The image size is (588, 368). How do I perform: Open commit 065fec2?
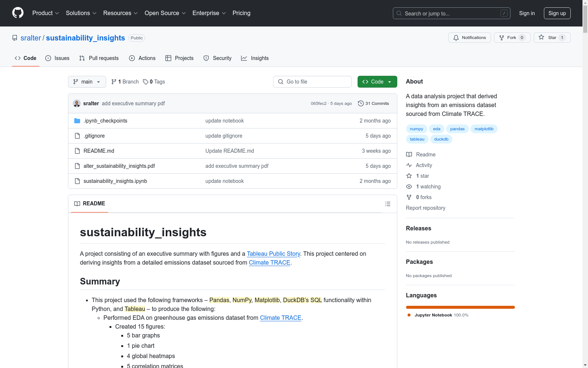pos(319,103)
